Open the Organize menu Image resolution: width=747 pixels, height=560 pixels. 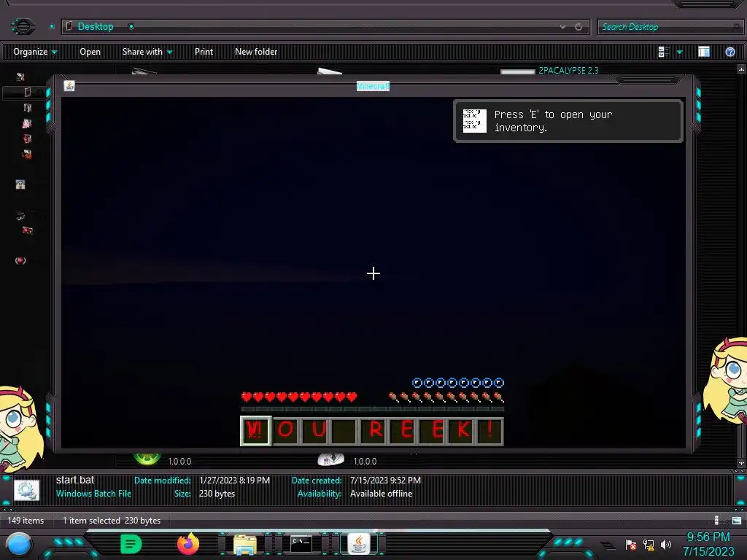click(35, 52)
